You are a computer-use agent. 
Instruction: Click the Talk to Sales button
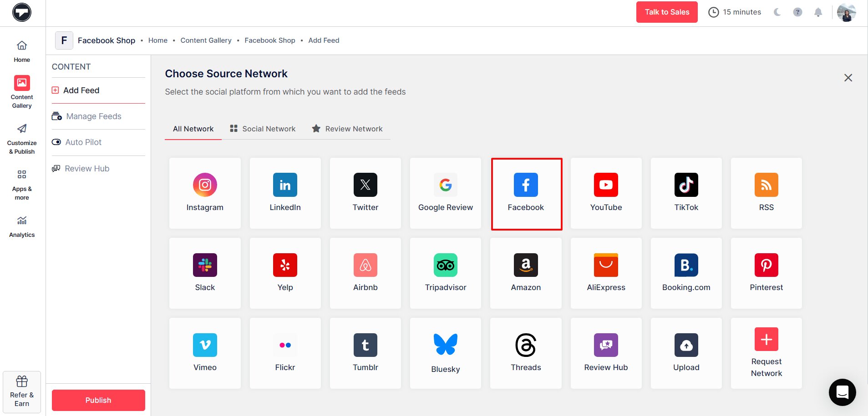pyautogui.click(x=666, y=12)
